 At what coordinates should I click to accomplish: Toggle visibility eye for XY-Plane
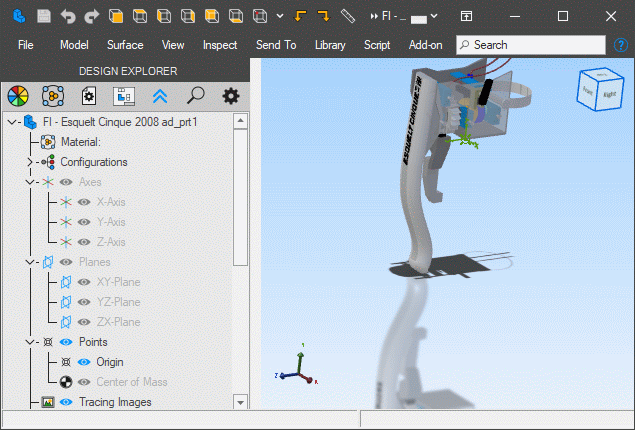click(x=84, y=282)
